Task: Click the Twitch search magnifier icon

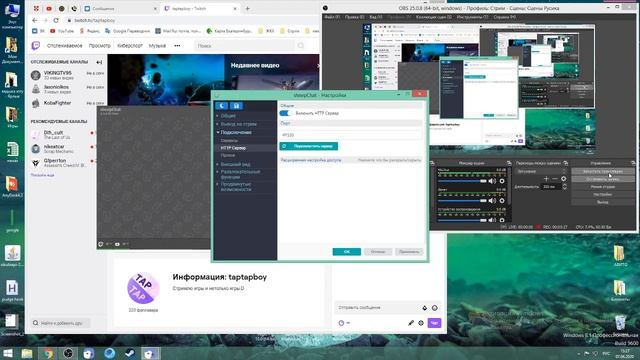Action: click(301, 46)
